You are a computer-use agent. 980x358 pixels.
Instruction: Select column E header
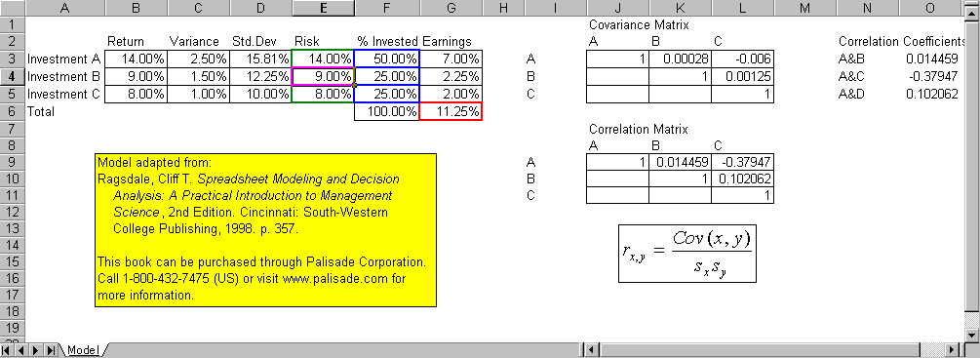(x=323, y=8)
